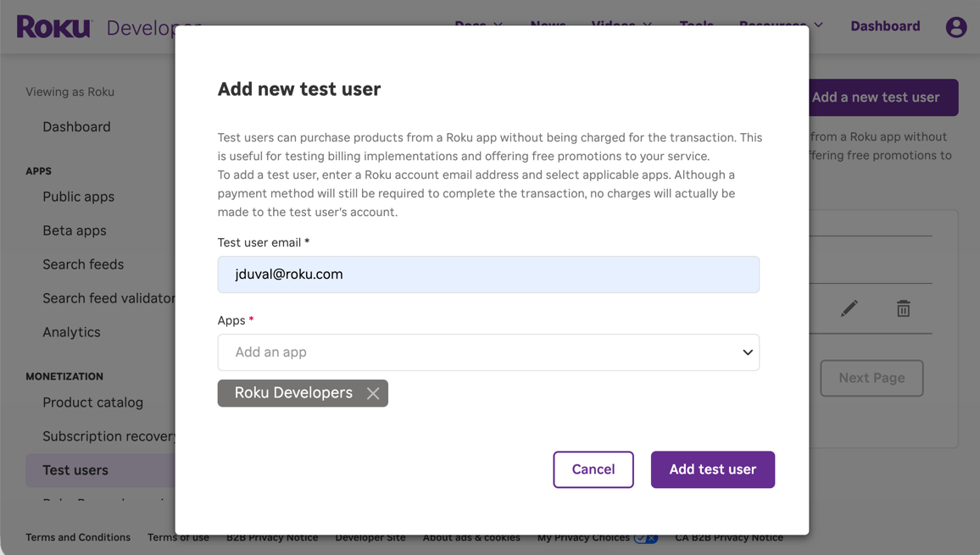Open the Terms of use footer link
980x555 pixels.
click(178, 537)
